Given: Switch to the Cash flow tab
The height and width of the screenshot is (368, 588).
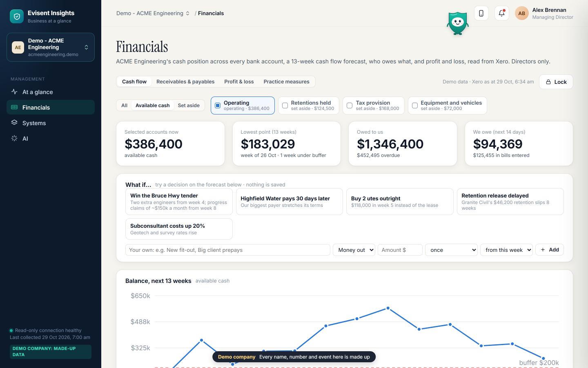Looking at the screenshot, I should coord(134,82).
